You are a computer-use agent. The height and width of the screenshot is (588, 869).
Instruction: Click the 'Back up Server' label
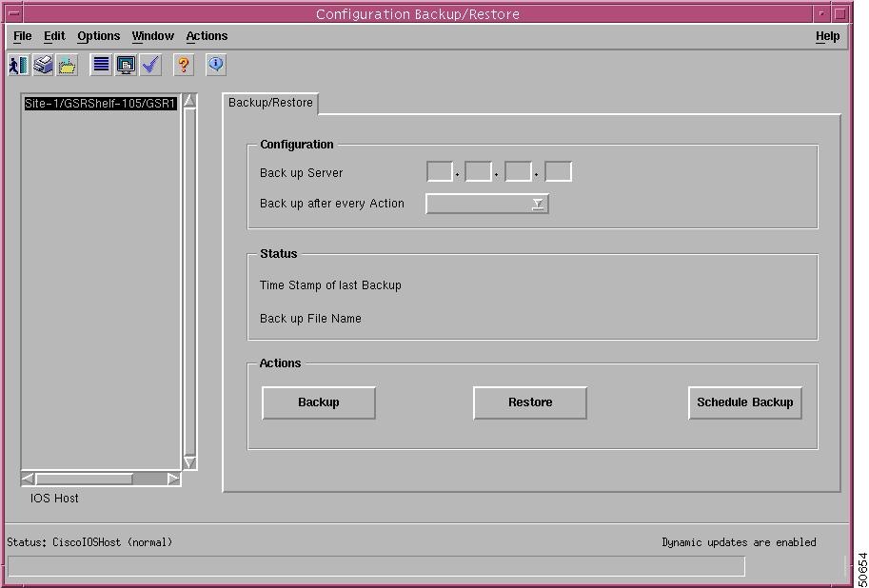pos(302,173)
